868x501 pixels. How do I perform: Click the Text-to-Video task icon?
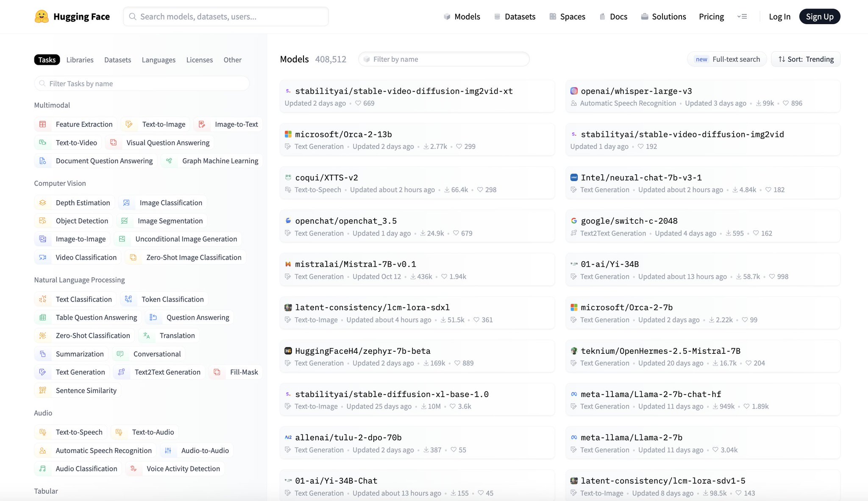[43, 143]
